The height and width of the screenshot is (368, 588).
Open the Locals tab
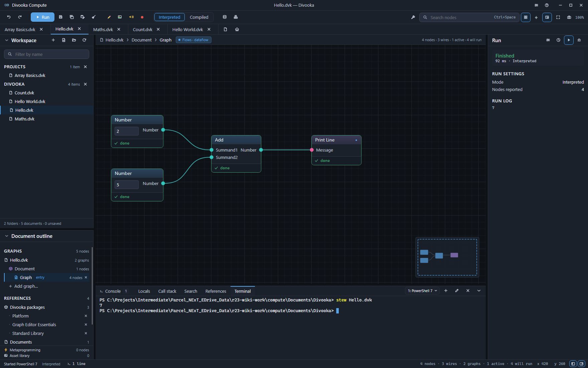coord(144,291)
